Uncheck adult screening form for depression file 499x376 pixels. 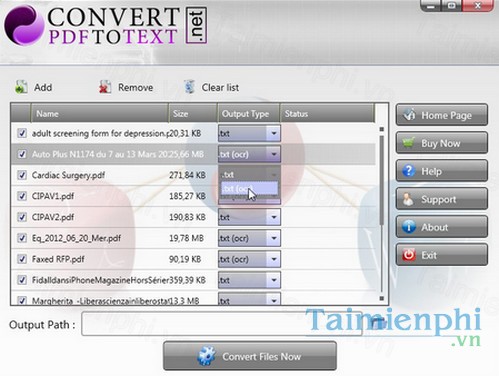click(22, 133)
